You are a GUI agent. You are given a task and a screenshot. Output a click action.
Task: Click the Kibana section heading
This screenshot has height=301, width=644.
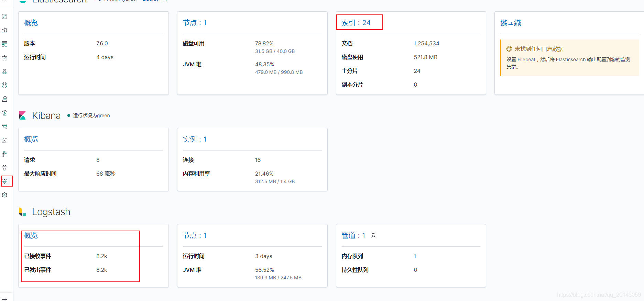coord(46,115)
